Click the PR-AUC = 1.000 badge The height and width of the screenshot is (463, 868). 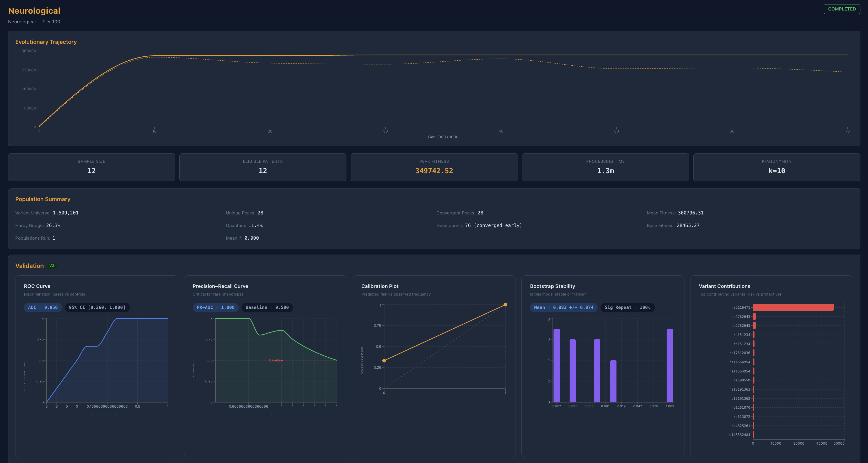coord(215,307)
